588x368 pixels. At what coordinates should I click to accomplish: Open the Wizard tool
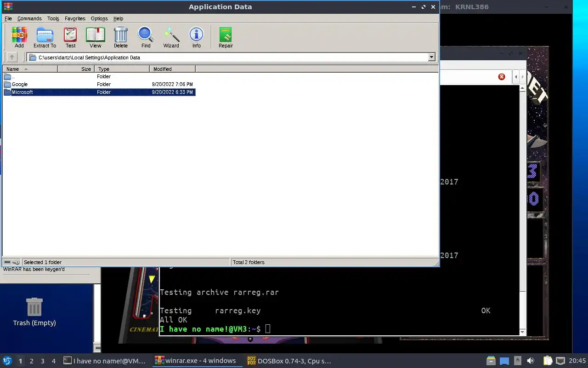tap(171, 38)
